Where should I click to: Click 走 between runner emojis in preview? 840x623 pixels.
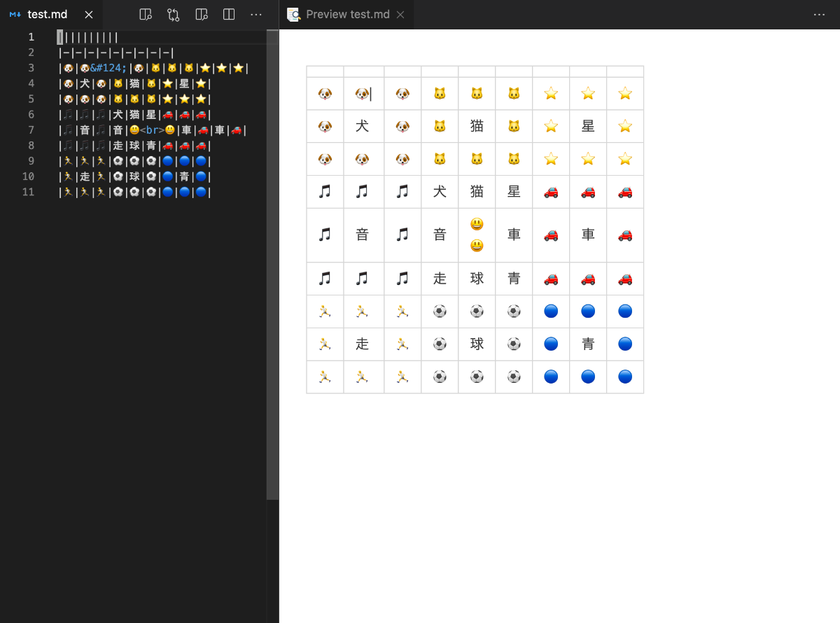pos(362,344)
